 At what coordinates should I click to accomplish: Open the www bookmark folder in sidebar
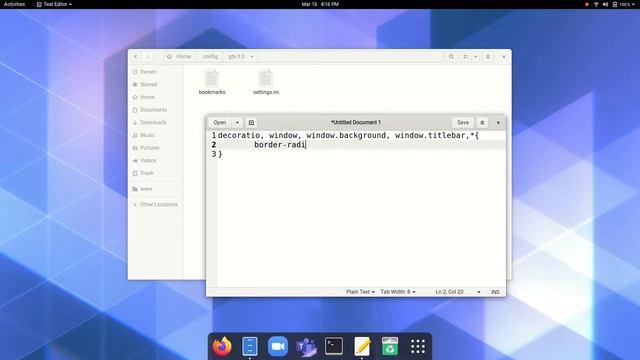coord(156,189)
